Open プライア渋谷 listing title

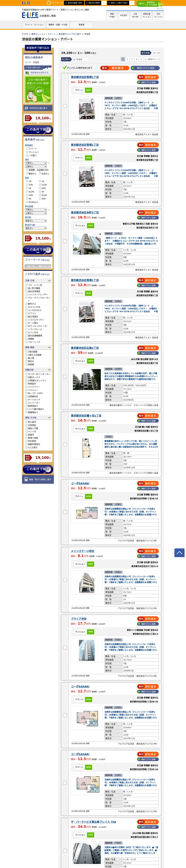click(79, 619)
